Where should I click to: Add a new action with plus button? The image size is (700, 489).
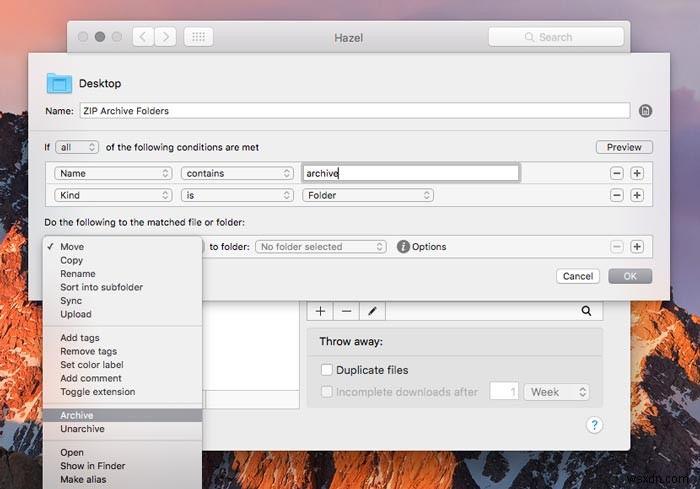point(637,247)
